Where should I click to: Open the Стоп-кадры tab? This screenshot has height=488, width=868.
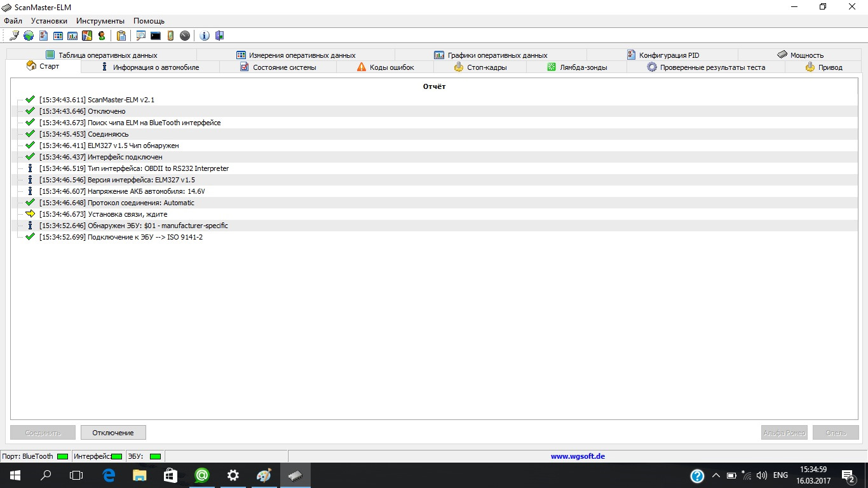(480, 67)
